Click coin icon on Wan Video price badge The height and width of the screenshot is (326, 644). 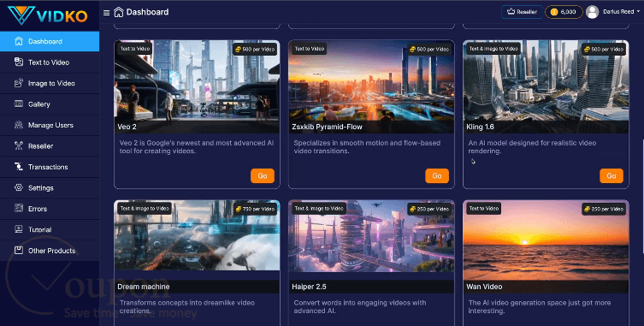coord(587,209)
